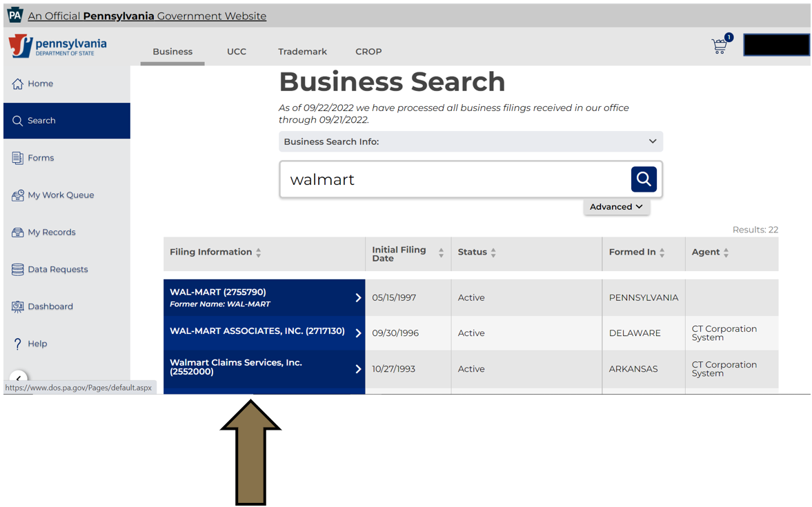
Task: Toggle sorting on the Status column
Action: 493,252
